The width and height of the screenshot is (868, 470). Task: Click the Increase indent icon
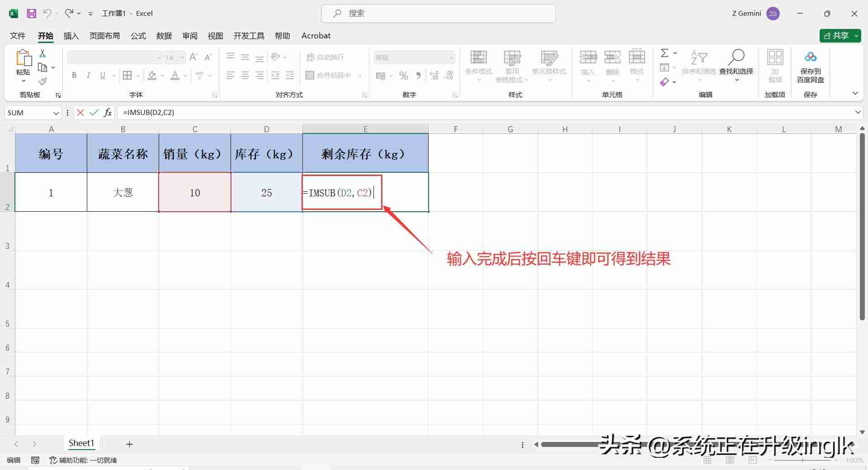[x=290, y=76]
